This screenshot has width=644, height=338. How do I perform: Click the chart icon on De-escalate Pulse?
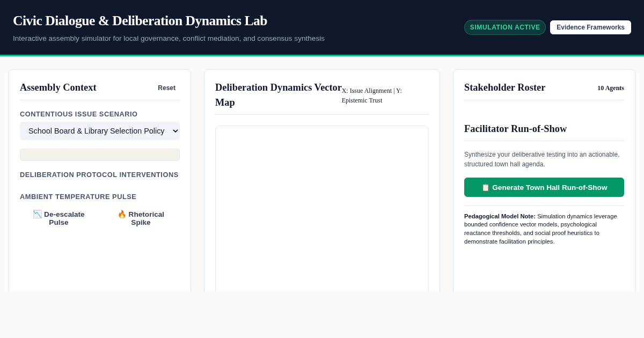tap(38, 214)
